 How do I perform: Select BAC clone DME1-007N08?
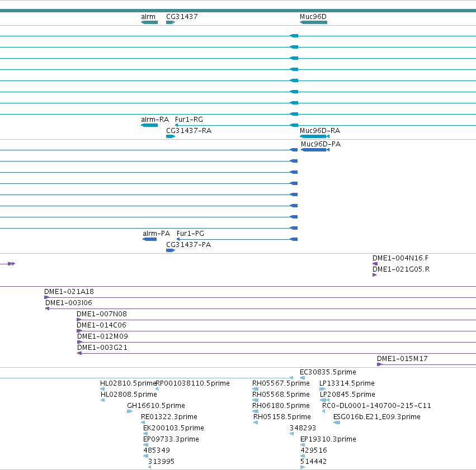click(276, 320)
